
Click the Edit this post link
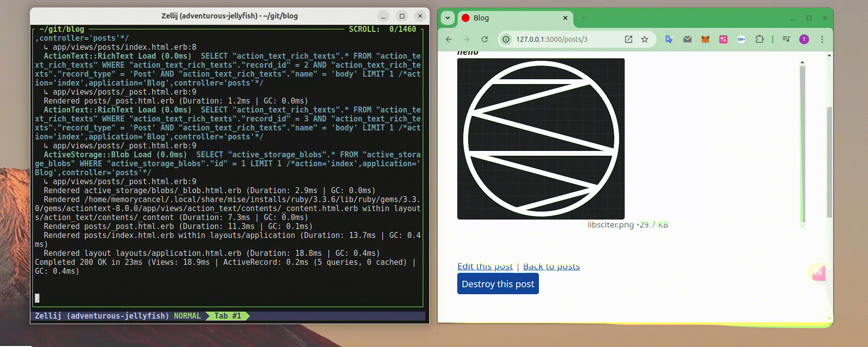point(485,266)
